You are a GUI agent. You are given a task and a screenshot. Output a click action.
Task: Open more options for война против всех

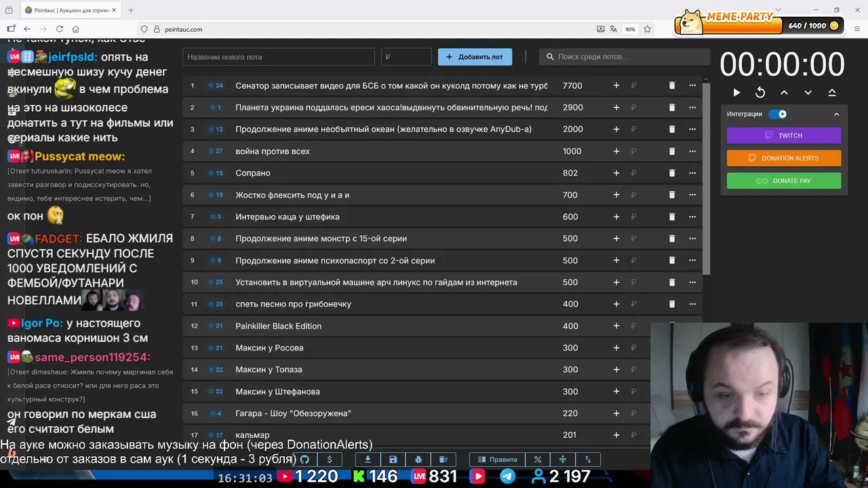(x=692, y=151)
